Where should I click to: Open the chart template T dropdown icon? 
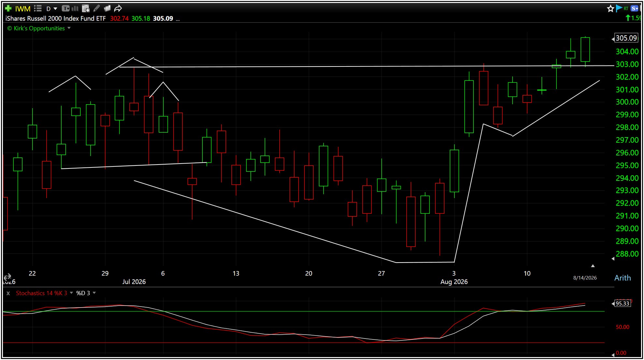[65, 8]
